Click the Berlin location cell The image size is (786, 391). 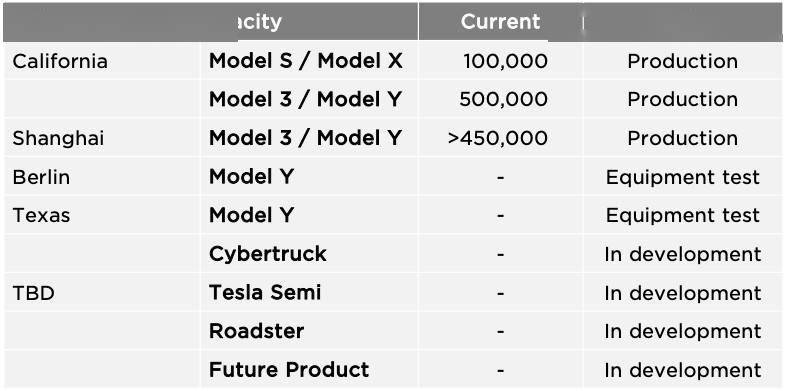tap(41, 177)
